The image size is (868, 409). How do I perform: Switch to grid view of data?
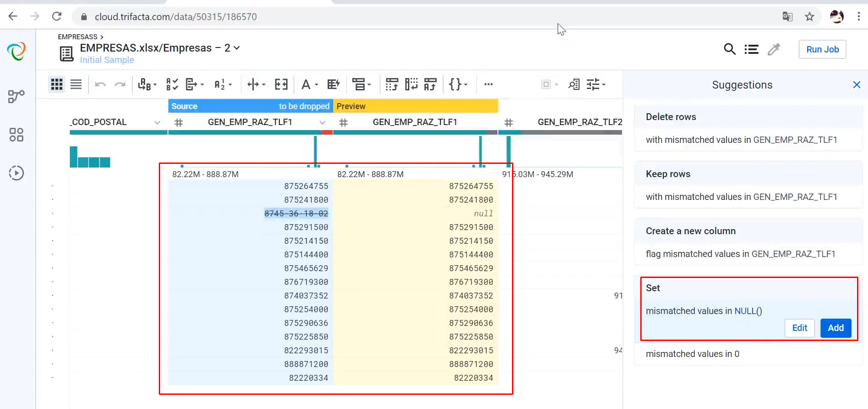point(57,84)
